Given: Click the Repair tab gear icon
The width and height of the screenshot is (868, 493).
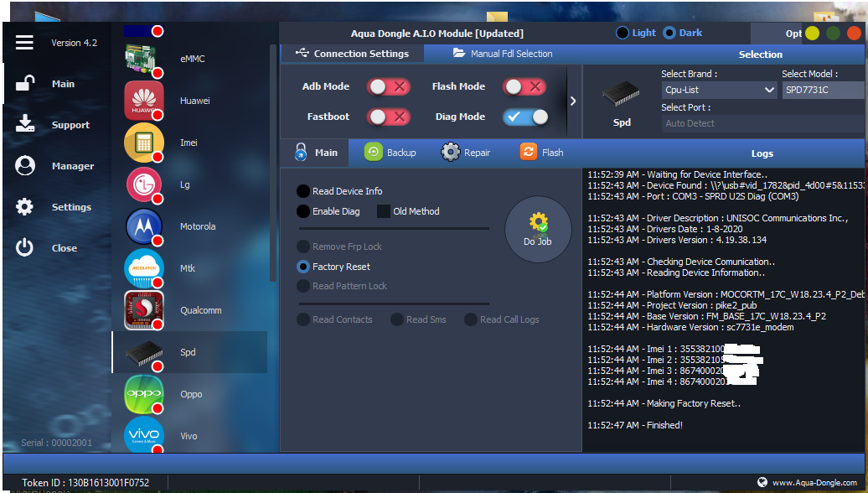Looking at the screenshot, I should click(451, 152).
